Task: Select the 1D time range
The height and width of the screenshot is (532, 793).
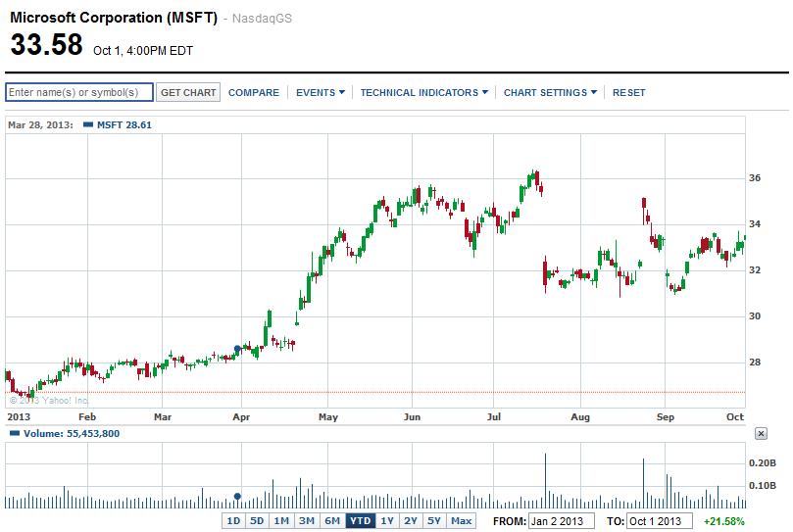Action: 233,521
